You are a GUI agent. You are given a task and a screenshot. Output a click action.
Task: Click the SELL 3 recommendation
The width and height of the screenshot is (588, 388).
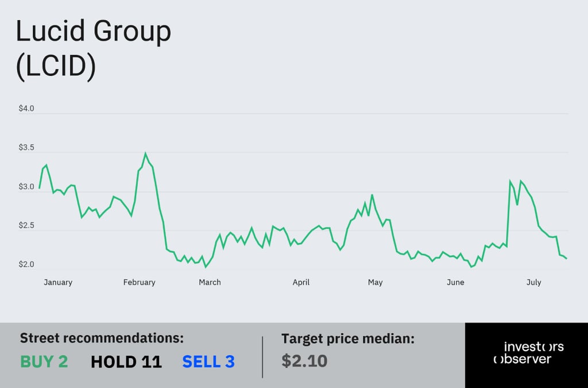pos(208,362)
